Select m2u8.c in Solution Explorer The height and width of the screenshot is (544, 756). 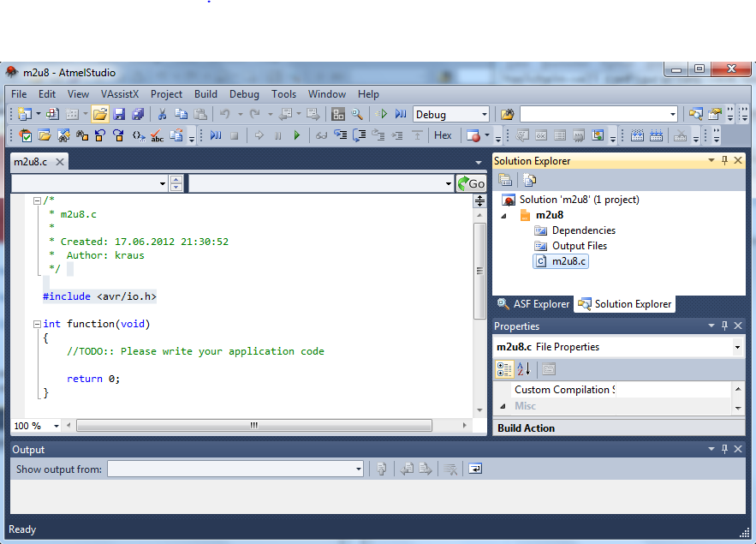pyautogui.click(x=561, y=261)
